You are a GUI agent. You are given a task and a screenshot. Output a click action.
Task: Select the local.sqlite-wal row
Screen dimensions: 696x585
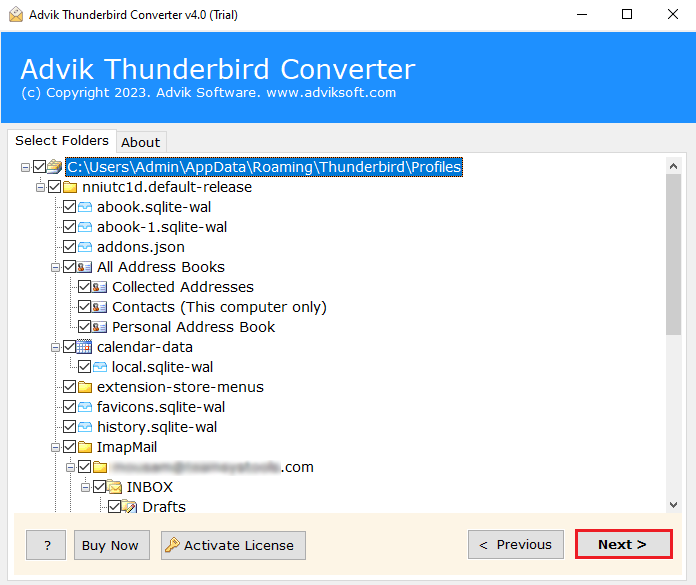point(162,367)
